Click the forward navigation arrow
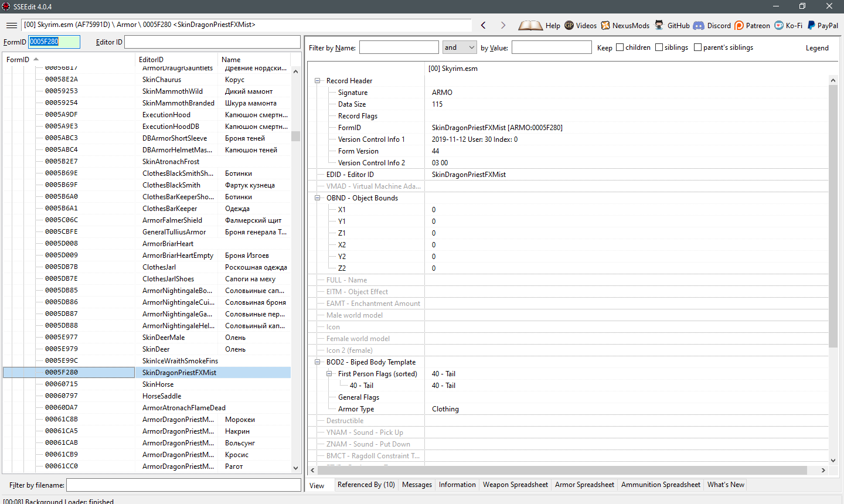The height and width of the screenshot is (504, 844). (503, 25)
